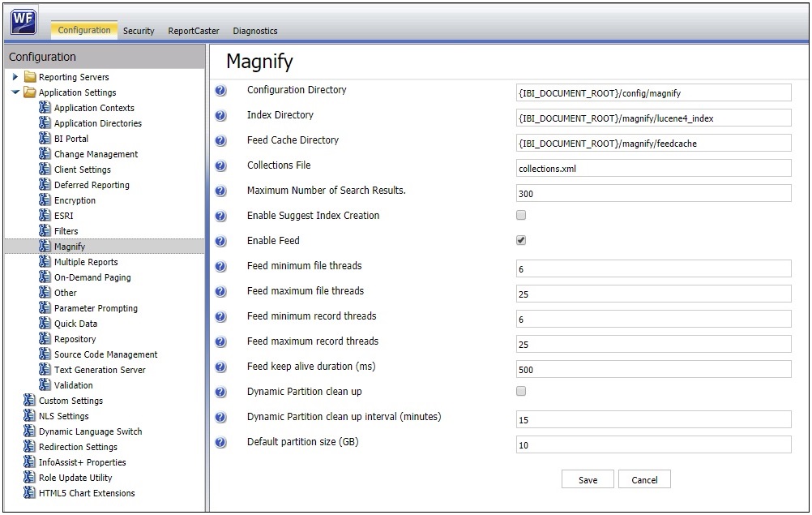
Task: Open the ReportCaster tab
Action: pyautogui.click(x=194, y=31)
